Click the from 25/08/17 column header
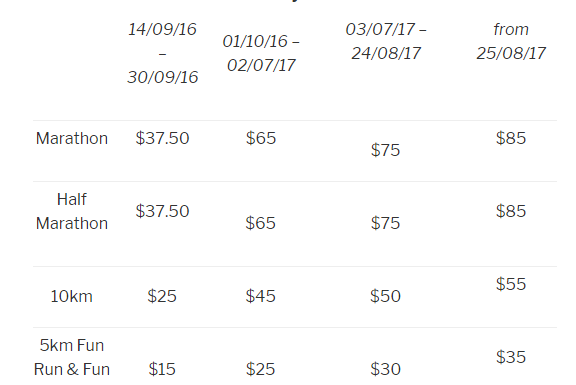 pyautogui.click(x=511, y=41)
